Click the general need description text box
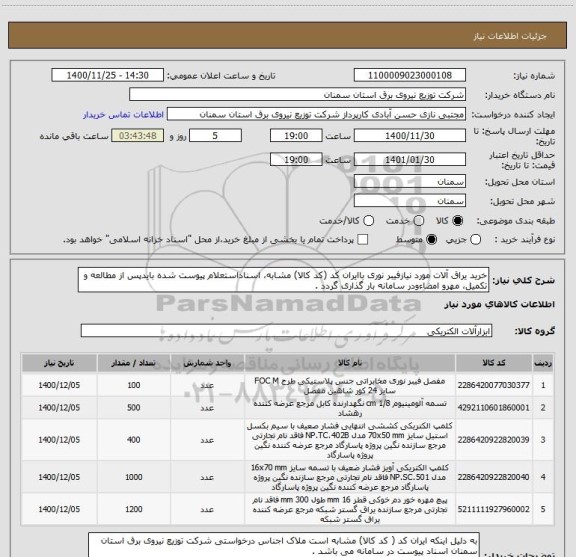Image resolution: width=576 pixels, height=557 pixels. point(283,280)
